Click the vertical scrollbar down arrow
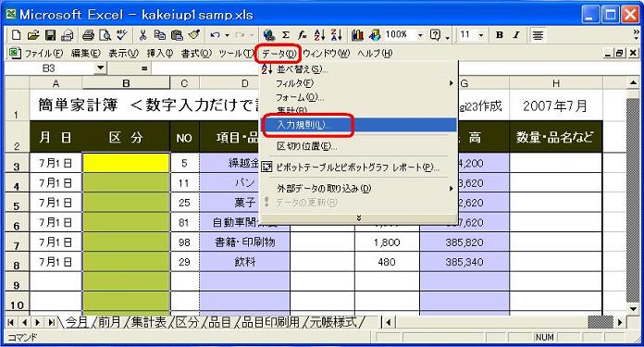The image size is (644, 347). click(633, 308)
